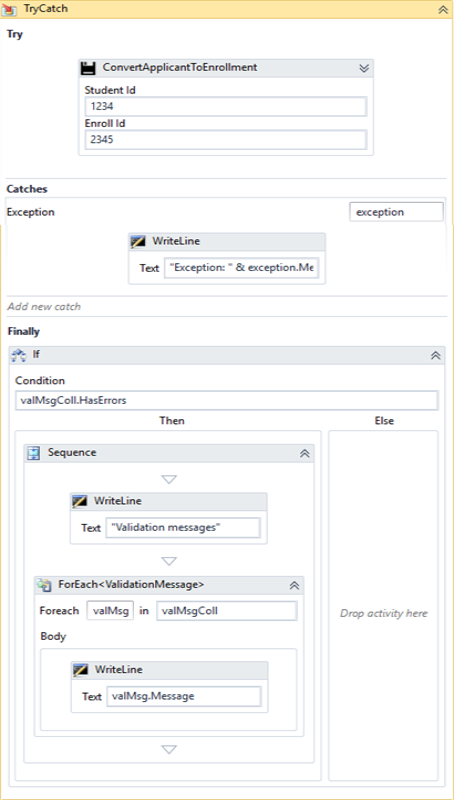Viewport: 454px width, 800px height.
Task: Click the Condition label in the If activity
Action: click(x=40, y=381)
